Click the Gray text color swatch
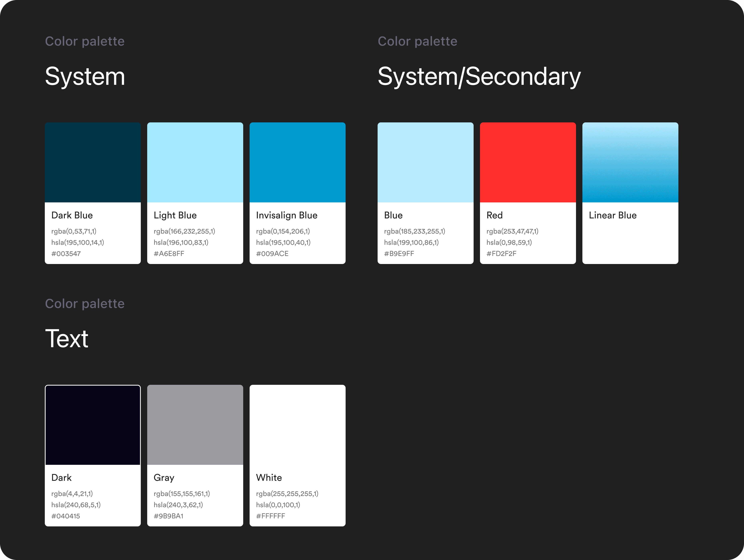The width and height of the screenshot is (744, 560). [195, 425]
